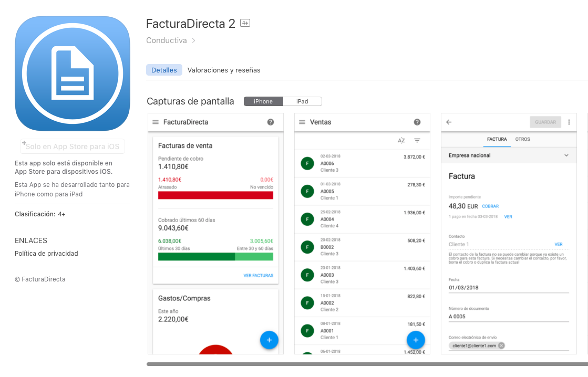Viewport: 588px width, 377px height.
Task: Click the horizontal screenshots scrollbar
Action: [367, 364]
